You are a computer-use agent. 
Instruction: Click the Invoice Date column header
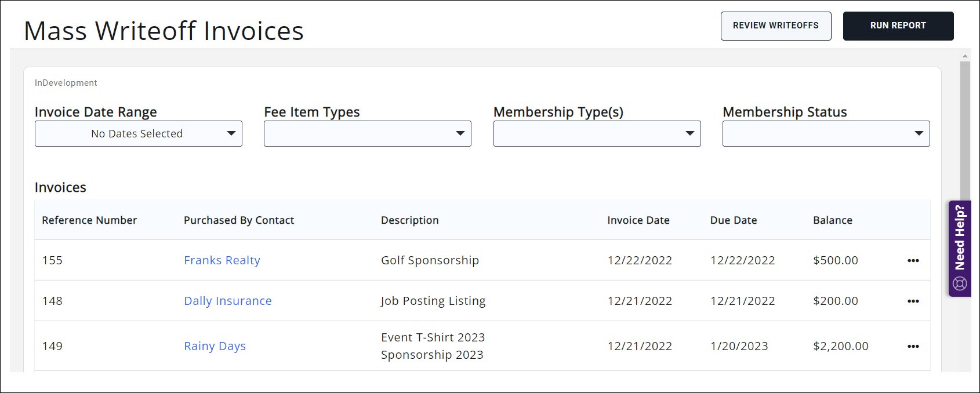click(638, 221)
